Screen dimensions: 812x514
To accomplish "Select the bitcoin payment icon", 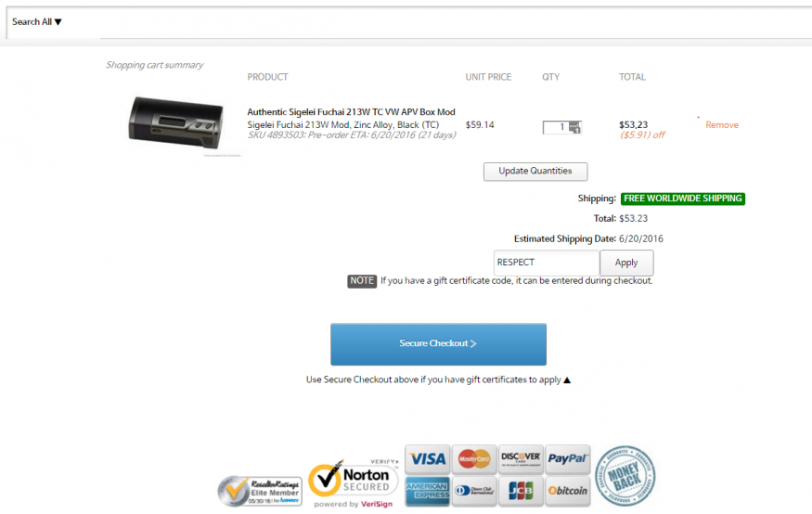I will pyautogui.click(x=568, y=491).
